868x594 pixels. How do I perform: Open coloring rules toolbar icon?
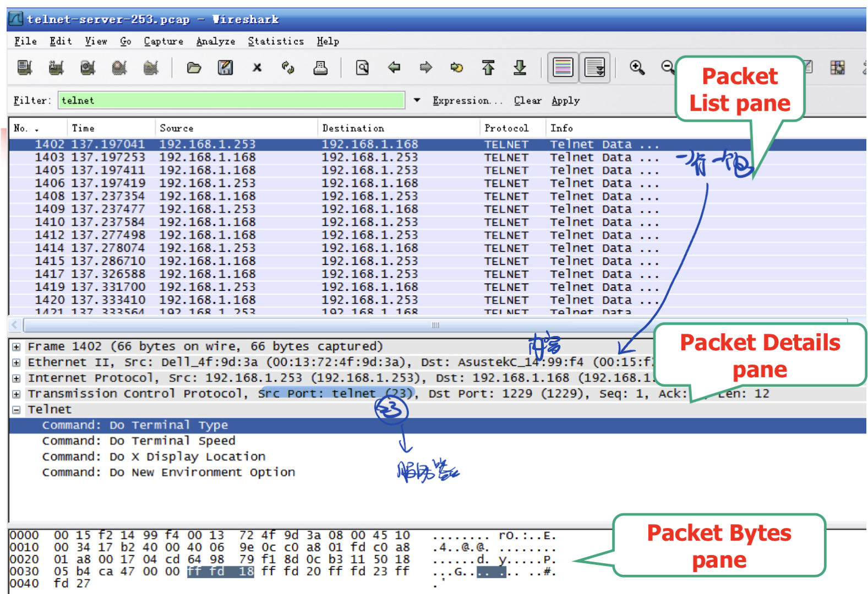click(x=838, y=68)
